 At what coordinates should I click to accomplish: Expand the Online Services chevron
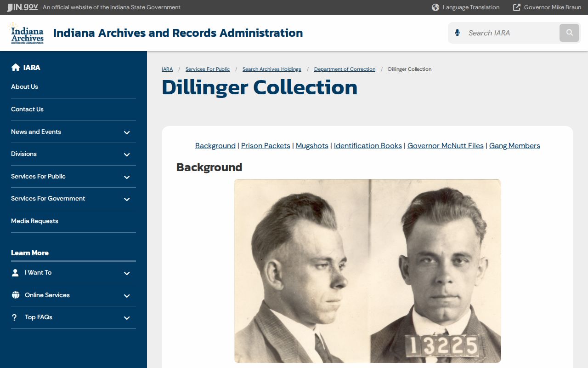tap(127, 296)
